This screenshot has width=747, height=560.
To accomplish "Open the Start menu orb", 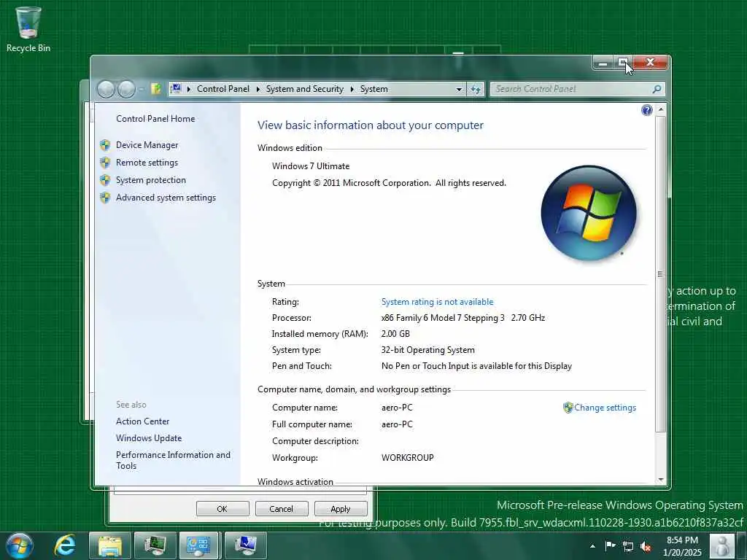I will click(x=19, y=545).
